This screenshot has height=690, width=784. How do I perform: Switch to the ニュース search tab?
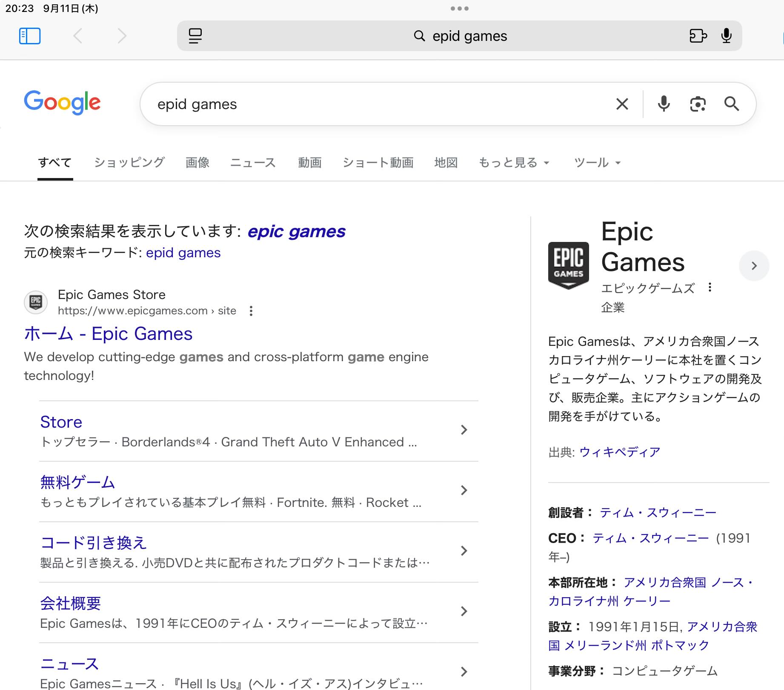[x=253, y=163]
